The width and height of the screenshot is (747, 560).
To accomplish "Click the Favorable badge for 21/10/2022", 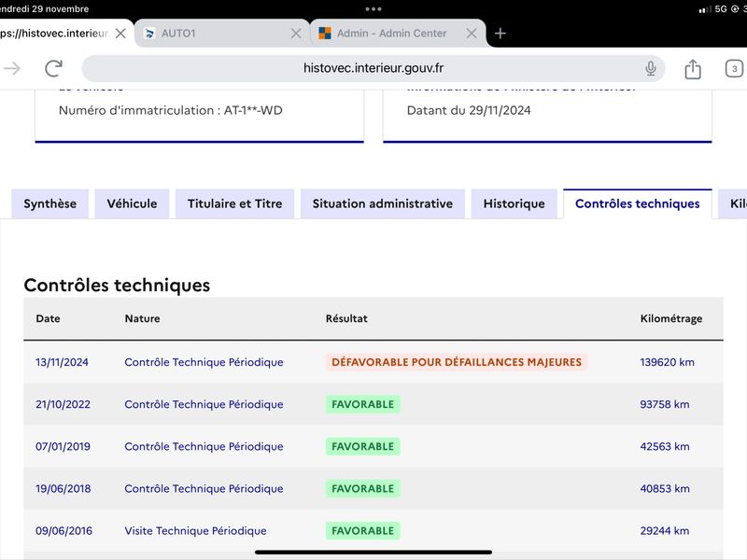I will pos(363,404).
